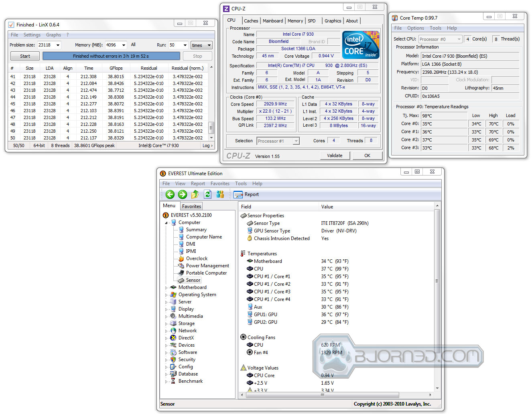Click the Server icon in EVEREST tree

tap(173, 302)
